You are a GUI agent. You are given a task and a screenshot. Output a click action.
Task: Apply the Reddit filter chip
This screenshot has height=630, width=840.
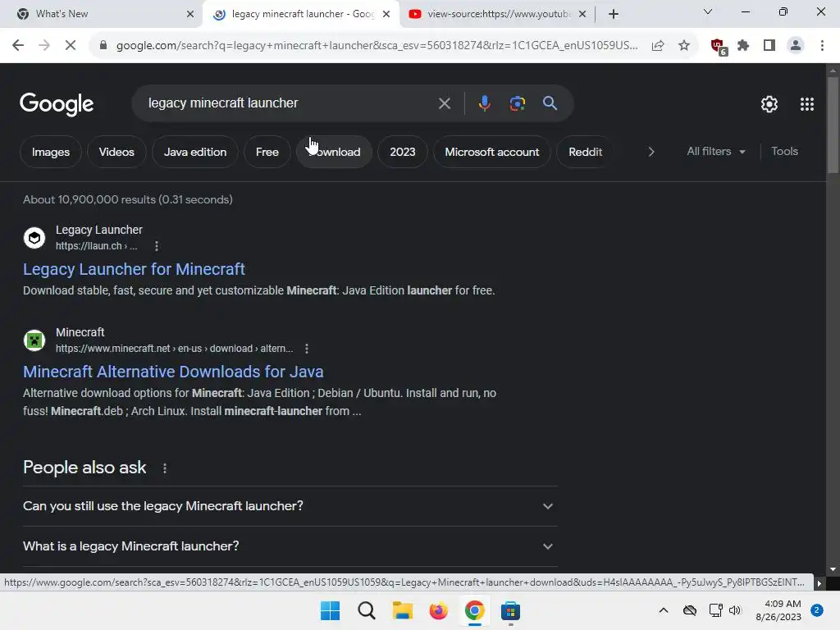click(585, 152)
